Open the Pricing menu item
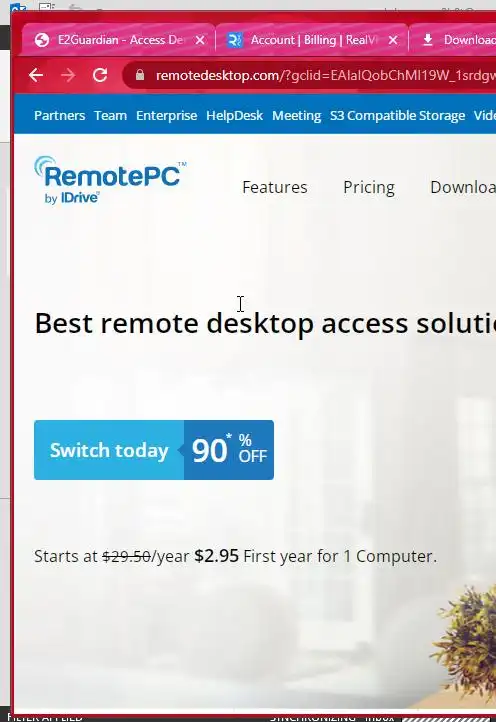The width and height of the screenshot is (496, 722). (x=369, y=187)
